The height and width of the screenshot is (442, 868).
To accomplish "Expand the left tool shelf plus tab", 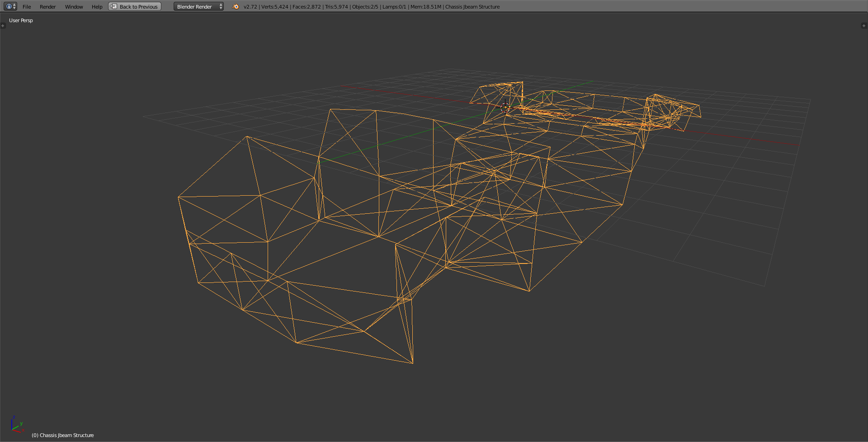I will 3,26.
